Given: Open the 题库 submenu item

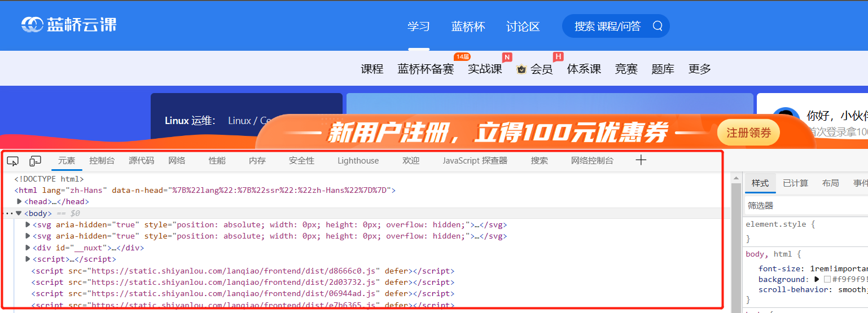Looking at the screenshot, I should (663, 69).
